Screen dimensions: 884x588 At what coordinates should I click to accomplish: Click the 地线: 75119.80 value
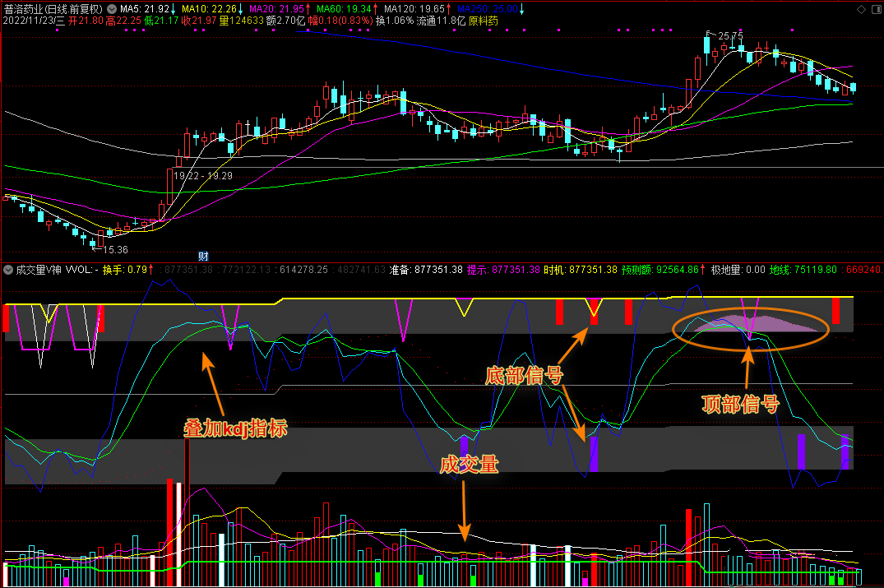tap(803, 270)
